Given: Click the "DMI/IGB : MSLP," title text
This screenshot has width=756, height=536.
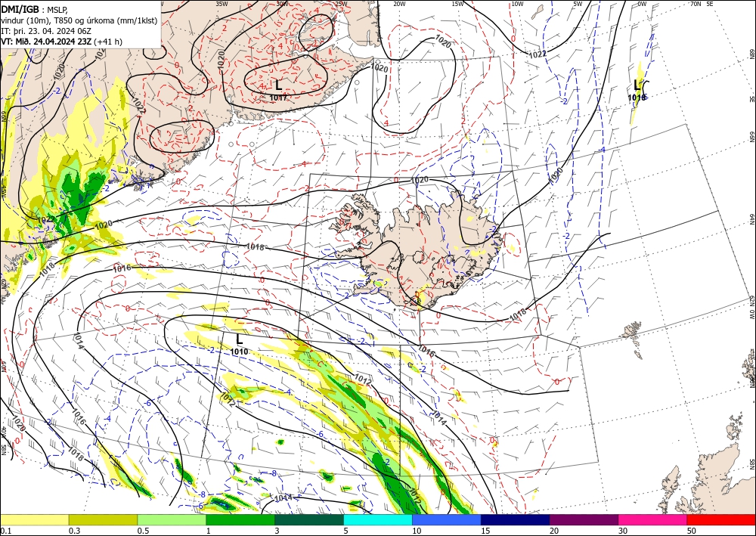Looking at the screenshot, I should [34, 8].
